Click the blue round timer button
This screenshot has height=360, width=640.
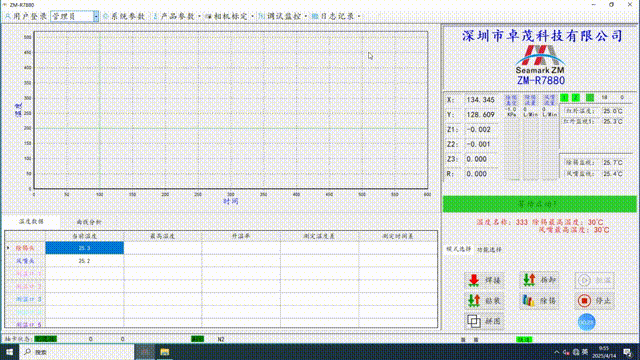pyautogui.click(x=586, y=322)
